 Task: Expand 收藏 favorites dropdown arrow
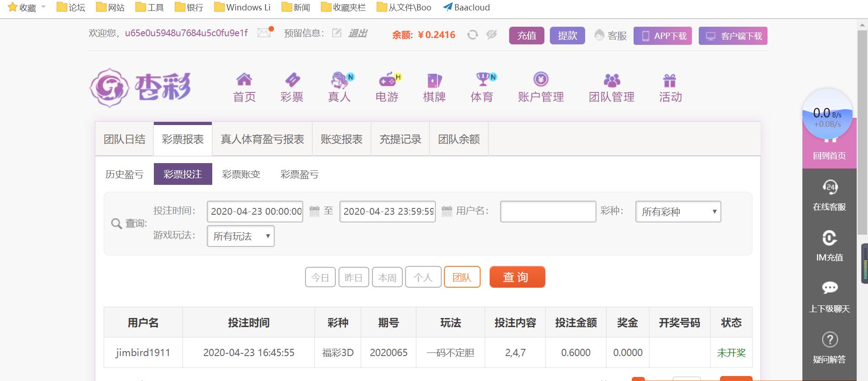point(43,7)
